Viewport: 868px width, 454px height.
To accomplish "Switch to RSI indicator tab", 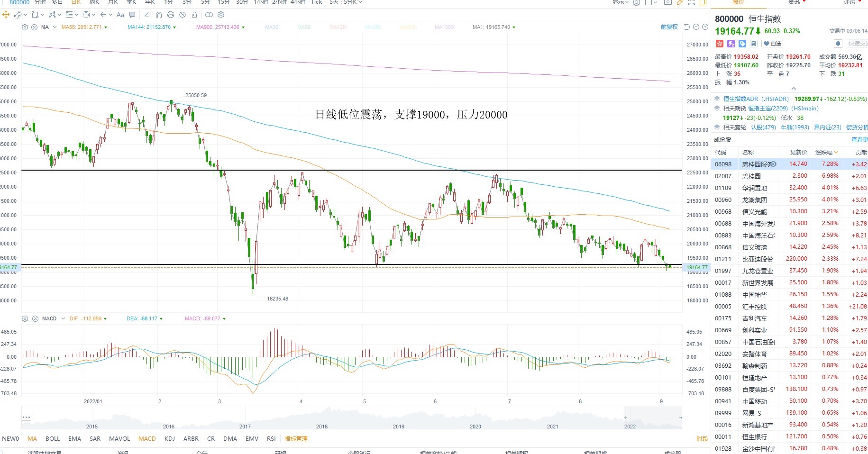I will pos(271,438).
